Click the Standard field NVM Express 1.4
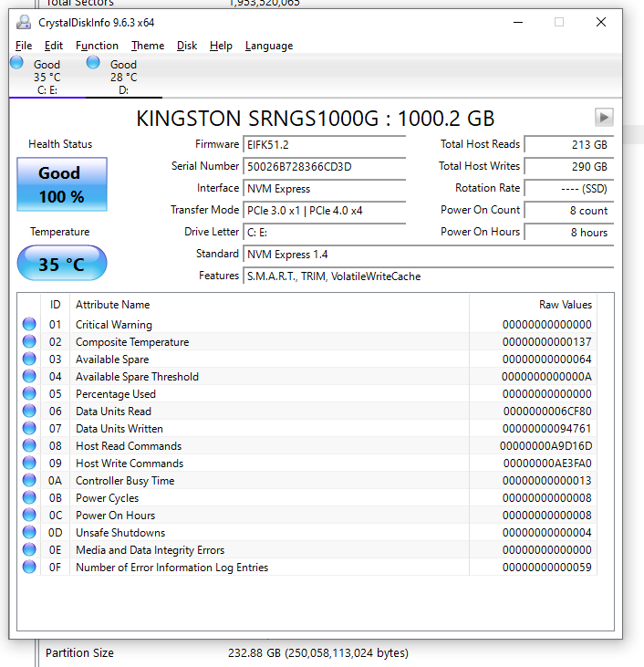Screen dimensions: 644x667 [x=429, y=255]
